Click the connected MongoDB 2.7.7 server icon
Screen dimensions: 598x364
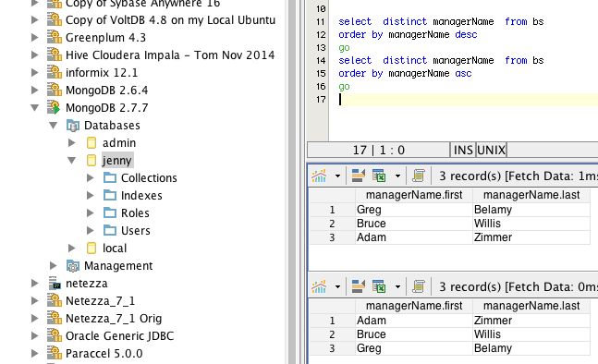[x=55, y=107]
